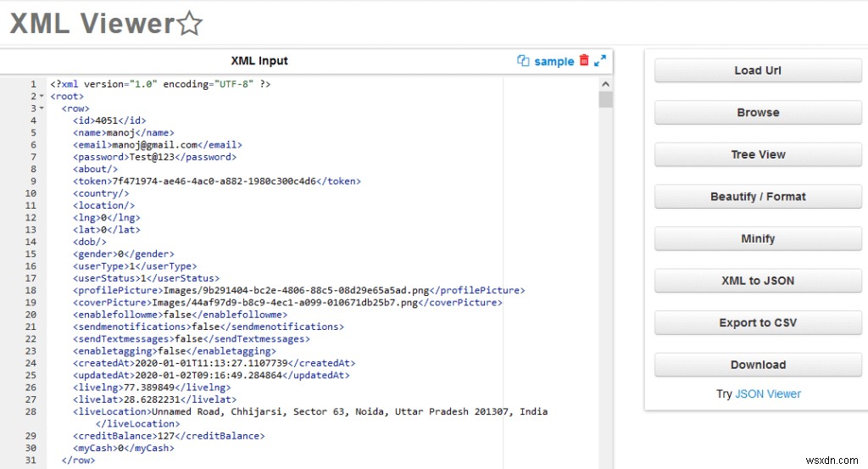The image size is (868, 469).
Task: Expand the editor to fullscreen
Action: click(x=600, y=61)
